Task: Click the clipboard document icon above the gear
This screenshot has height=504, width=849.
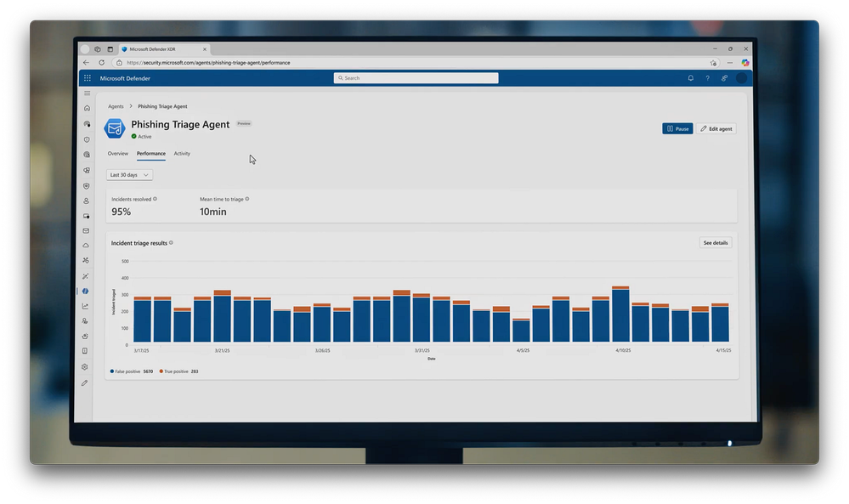Action: tap(84, 351)
